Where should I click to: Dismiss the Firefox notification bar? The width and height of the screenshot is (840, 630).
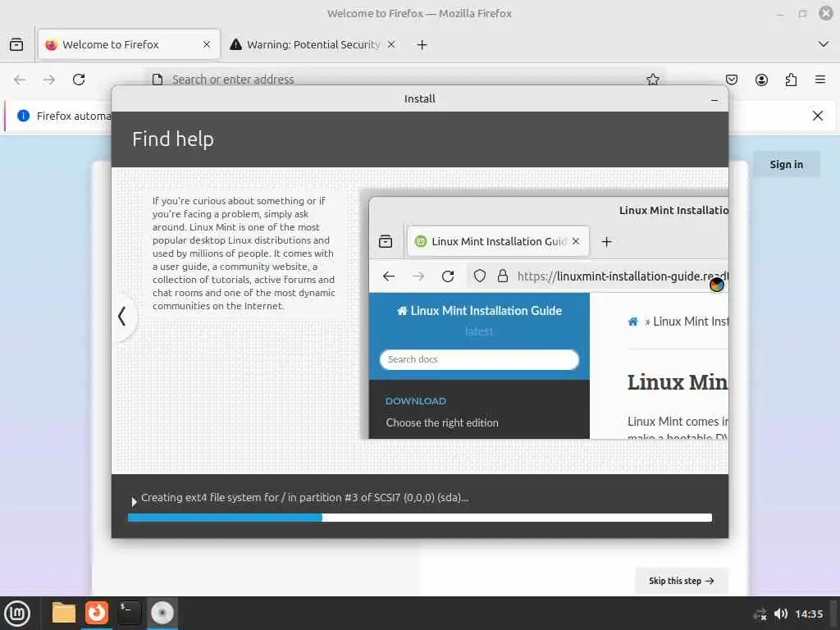click(x=818, y=116)
